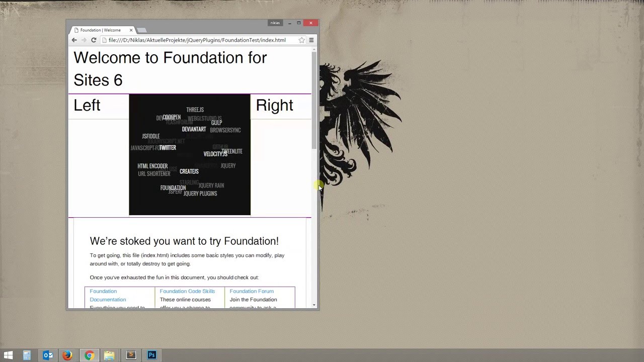
Task: Open File Explorer from the taskbar
Action: 109,355
